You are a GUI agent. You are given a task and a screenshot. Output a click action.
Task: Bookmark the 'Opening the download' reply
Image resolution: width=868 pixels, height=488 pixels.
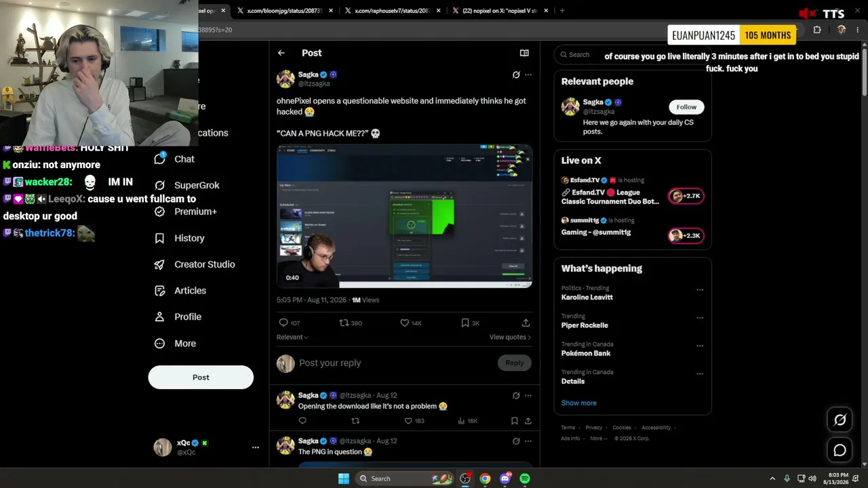[x=515, y=421]
